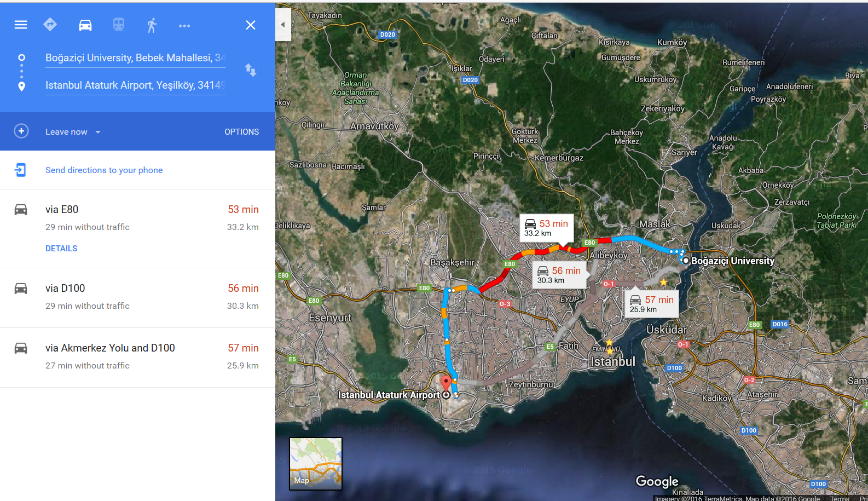The width and height of the screenshot is (868, 501).
Task: Click the send-to-phone icon
Action: pyautogui.click(x=20, y=170)
